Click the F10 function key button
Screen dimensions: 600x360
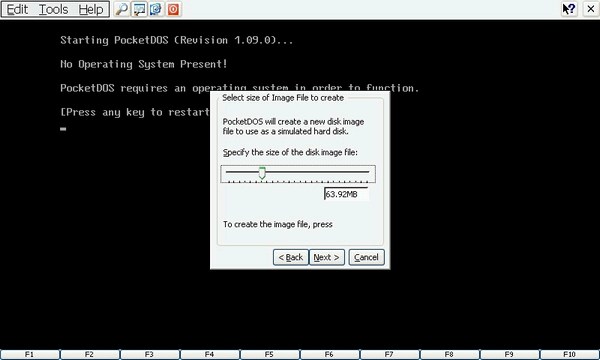[x=569, y=354]
